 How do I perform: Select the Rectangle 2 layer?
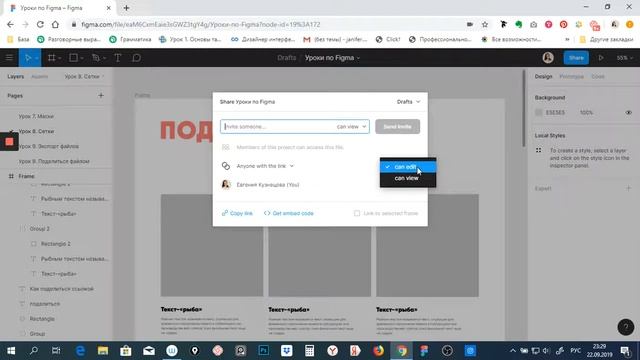[x=56, y=244]
